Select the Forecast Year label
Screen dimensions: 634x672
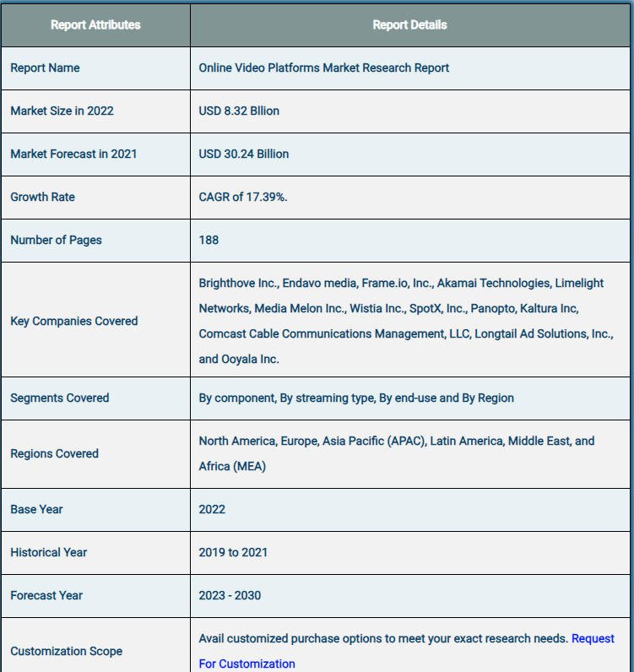click(x=46, y=595)
